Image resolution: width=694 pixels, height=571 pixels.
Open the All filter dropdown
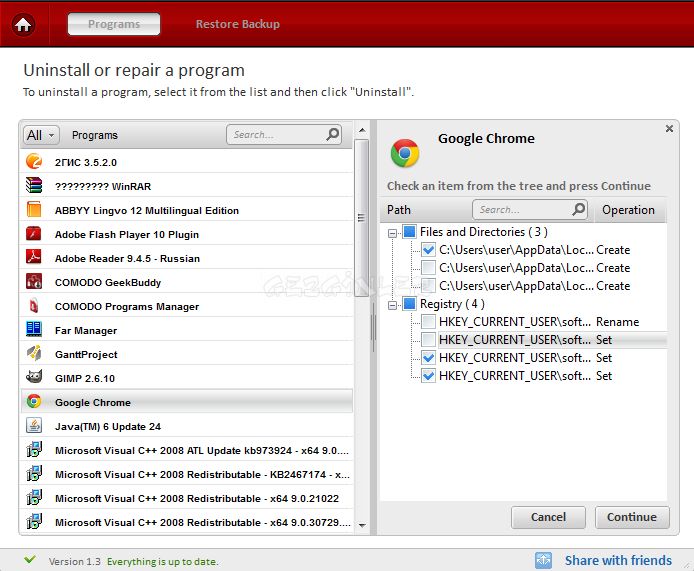(x=40, y=135)
